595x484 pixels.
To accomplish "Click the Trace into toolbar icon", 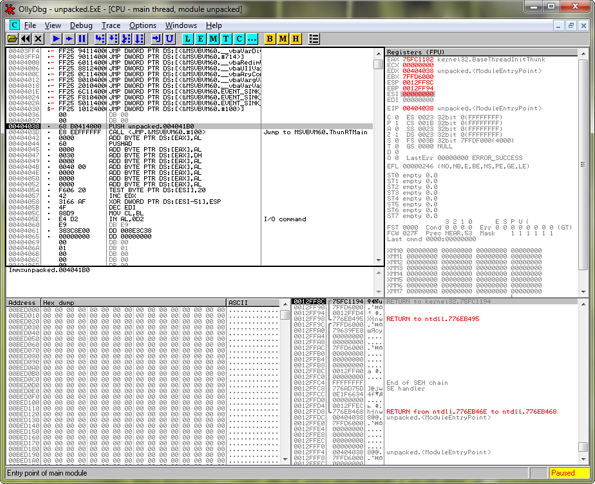I will pos(126,39).
